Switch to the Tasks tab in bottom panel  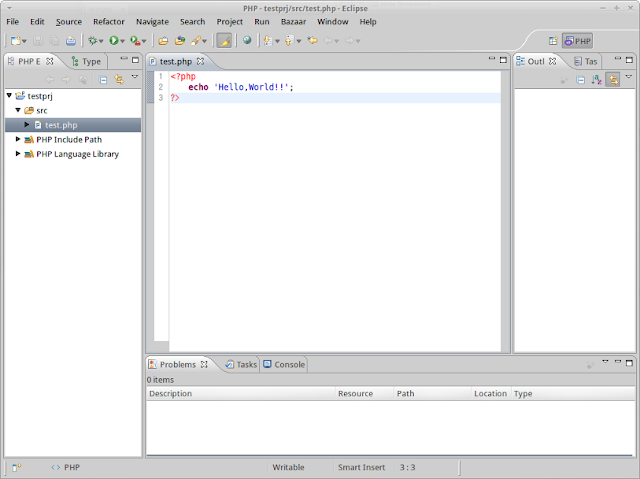(242, 364)
